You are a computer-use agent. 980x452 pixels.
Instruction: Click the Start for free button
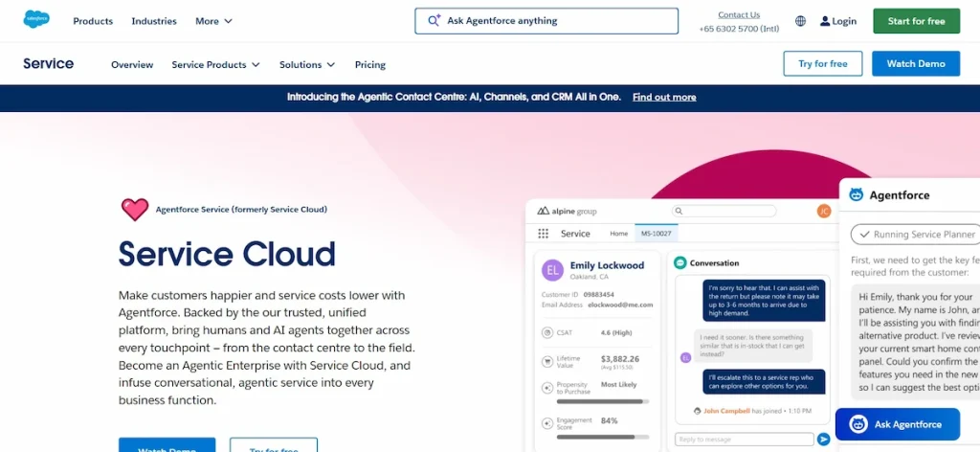916,21
